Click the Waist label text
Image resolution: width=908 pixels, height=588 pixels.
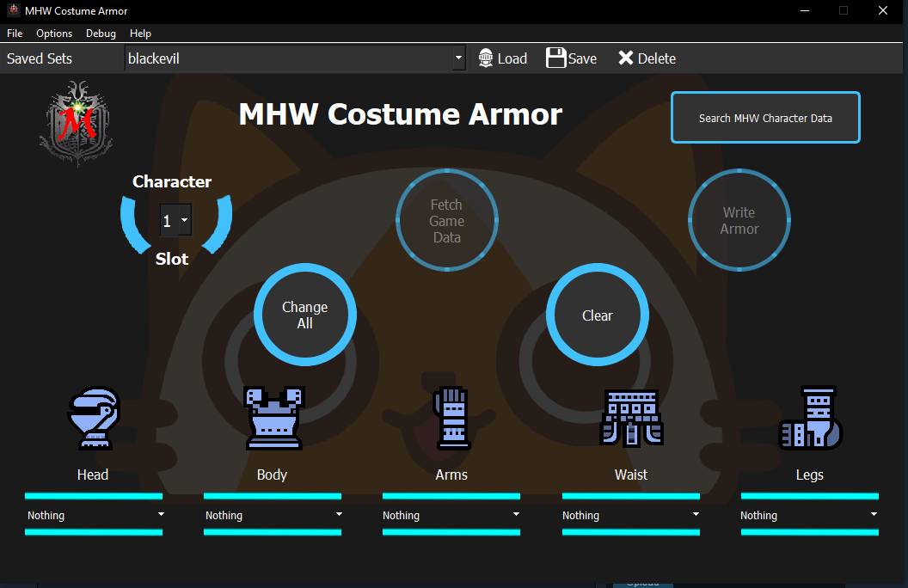(x=630, y=475)
